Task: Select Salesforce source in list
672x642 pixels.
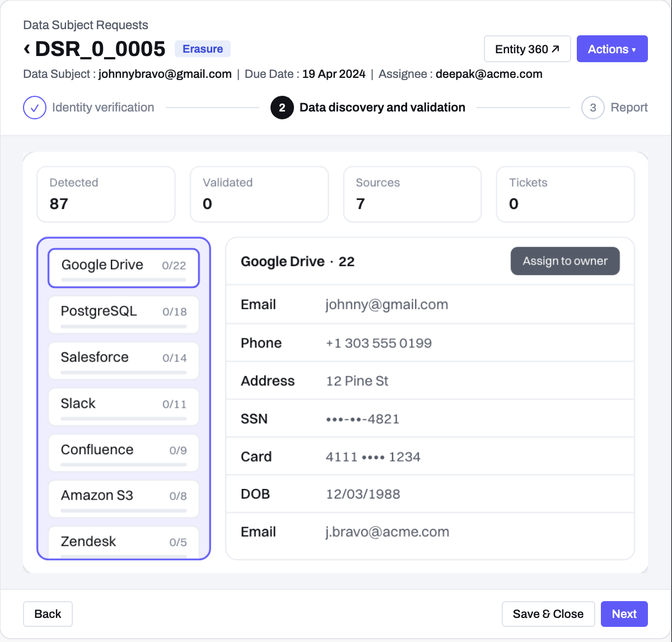Action: 124,361
